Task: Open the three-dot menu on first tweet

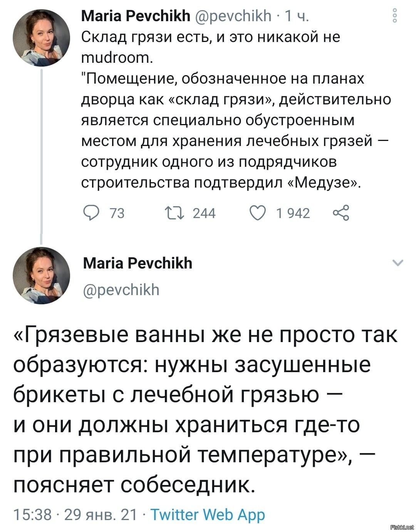Action: pos(394,17)
